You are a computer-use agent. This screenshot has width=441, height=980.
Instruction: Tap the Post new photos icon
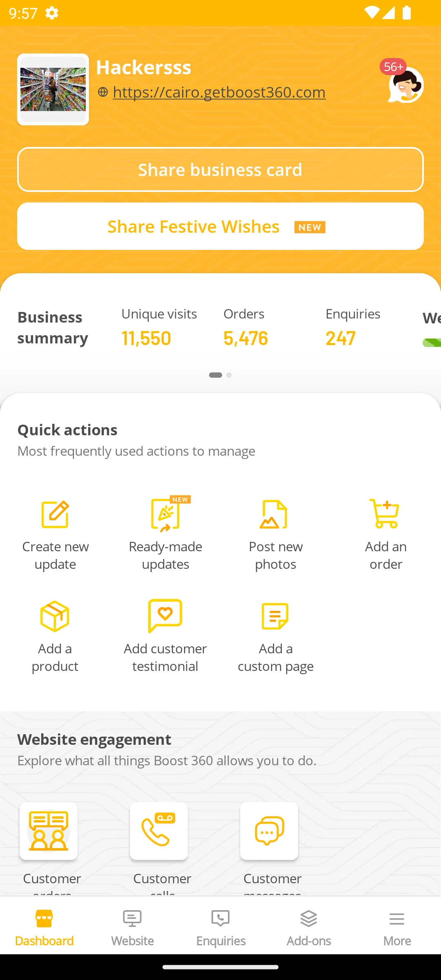coord(276,514)
